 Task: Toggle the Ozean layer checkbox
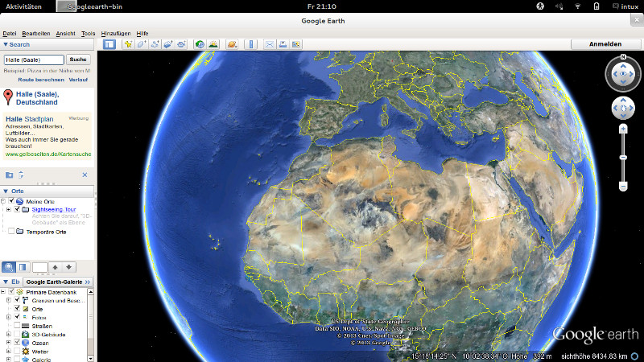click(x=17, y=343)
